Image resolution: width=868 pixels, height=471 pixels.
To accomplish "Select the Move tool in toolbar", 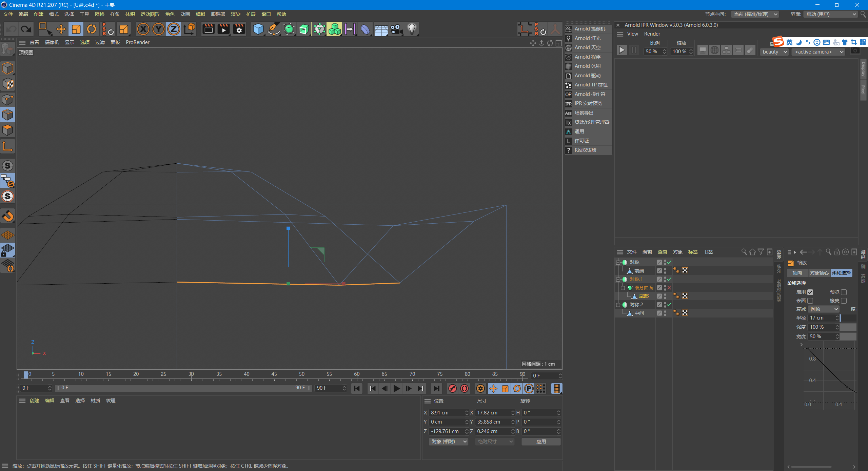I will [x=61, y=29].
